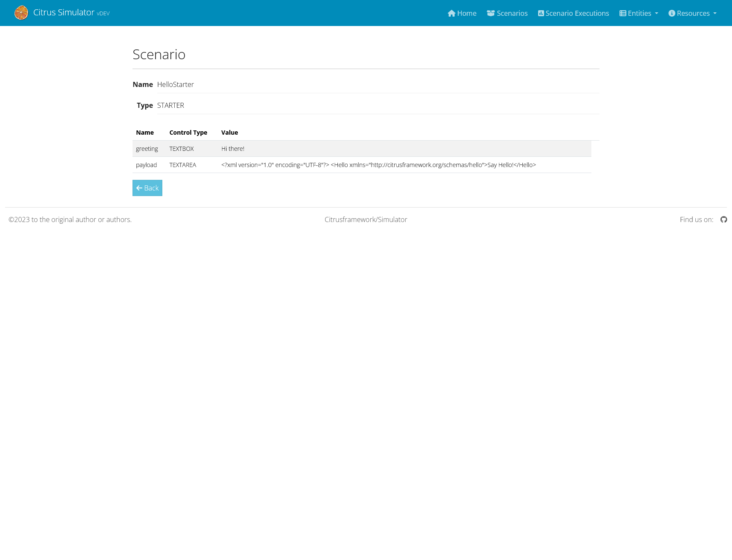Click the Control Type column header
The image size is (732, 560).
click(x=188, y=133)
